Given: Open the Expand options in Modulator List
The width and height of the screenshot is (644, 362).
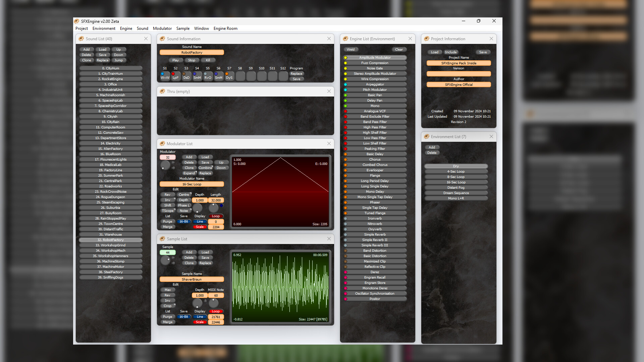Looking at the screenshot, I should (189, 173).
